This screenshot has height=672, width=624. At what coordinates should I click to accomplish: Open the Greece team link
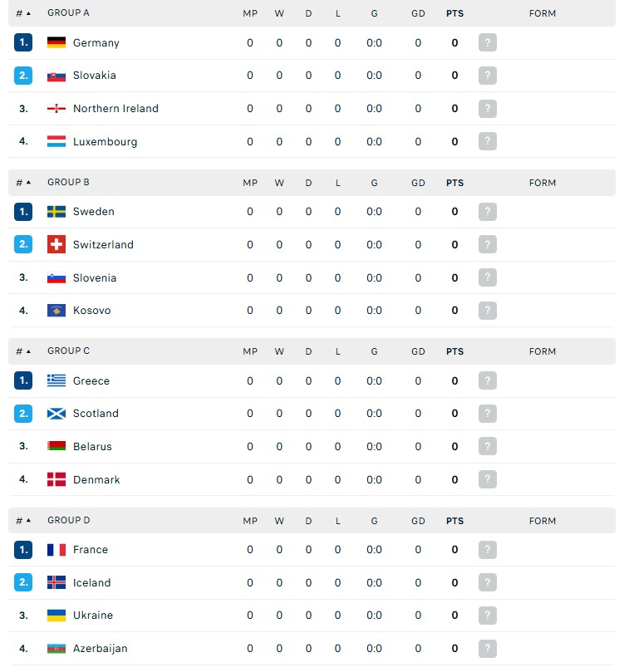click(91, 380)
